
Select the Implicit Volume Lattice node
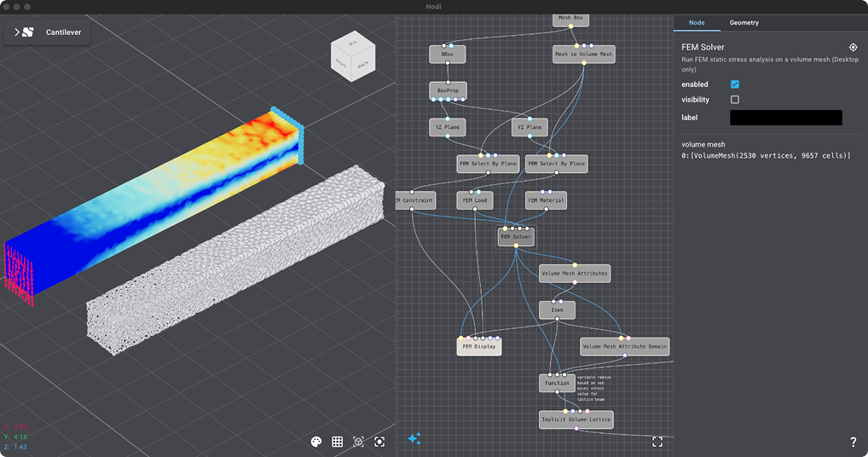(x=576, y=419)
